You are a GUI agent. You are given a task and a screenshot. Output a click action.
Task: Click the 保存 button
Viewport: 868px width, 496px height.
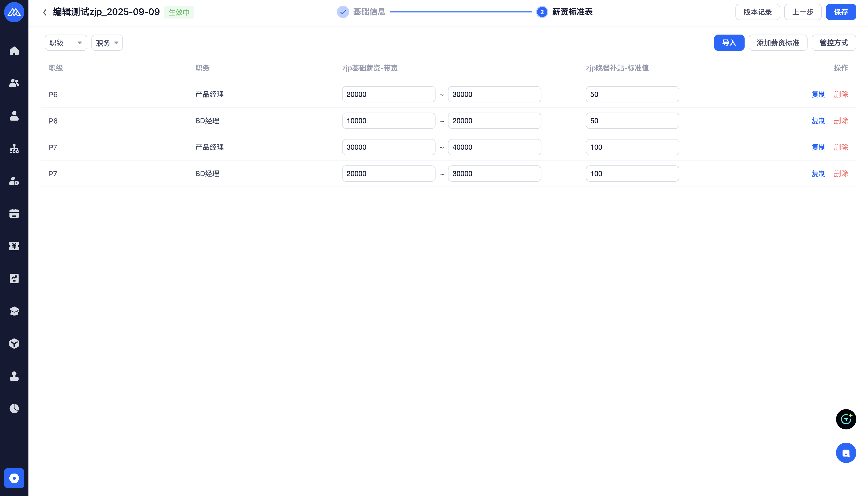(x=841, y=12)
